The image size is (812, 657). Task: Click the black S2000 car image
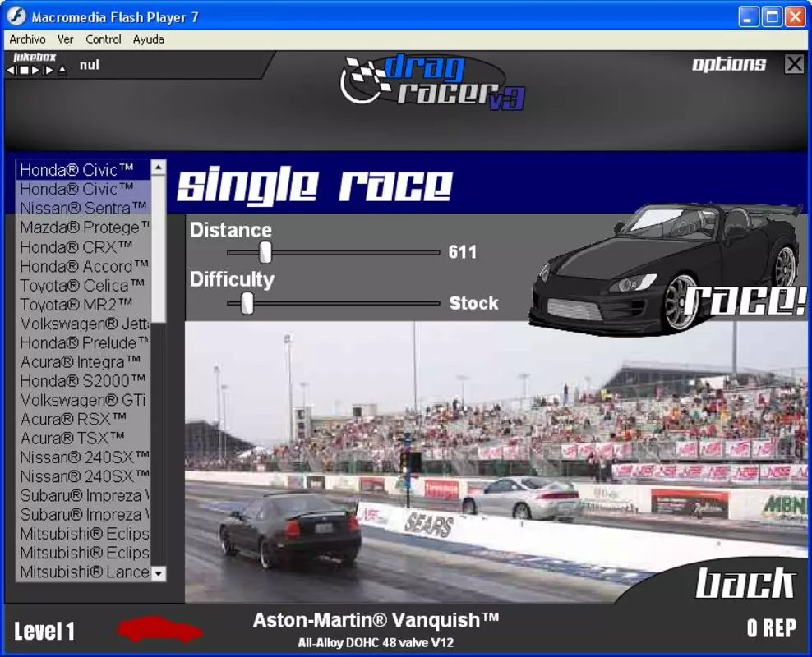click(666, 268)
